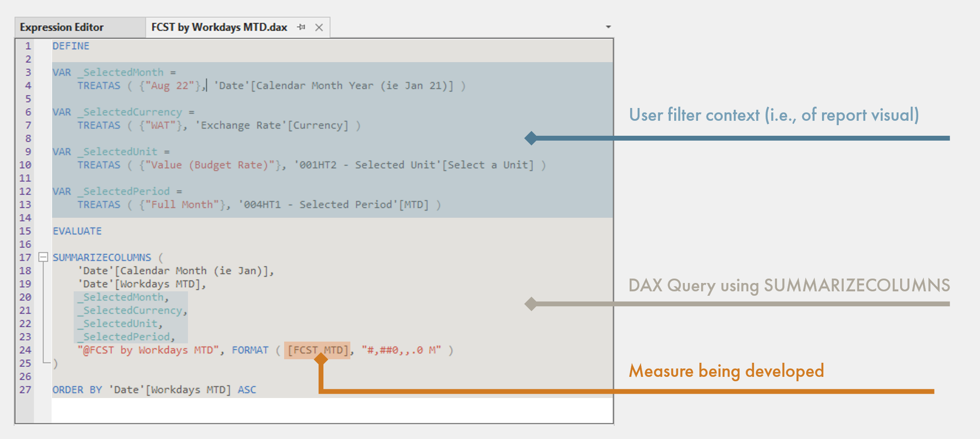
Task: Click line number 27 in the gutter
Action: [25, 389]
